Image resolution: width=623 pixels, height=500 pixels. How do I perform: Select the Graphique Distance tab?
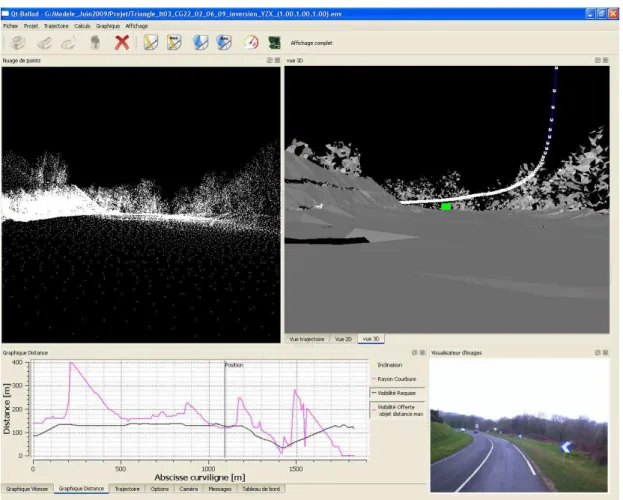pos(81,488)
